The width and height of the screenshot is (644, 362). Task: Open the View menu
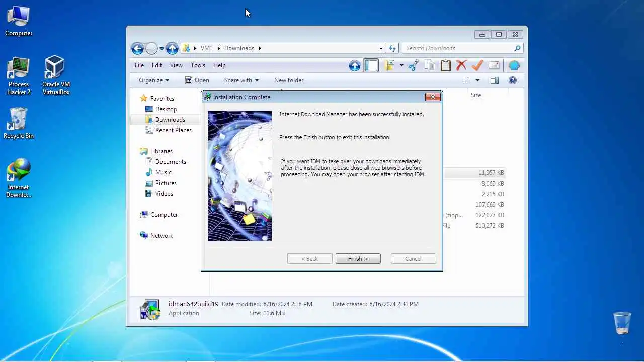coord(176,65)
